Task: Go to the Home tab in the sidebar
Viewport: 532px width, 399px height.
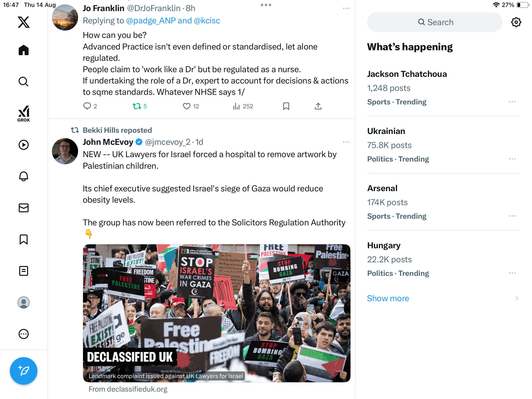Action: [x=24, y=50]
